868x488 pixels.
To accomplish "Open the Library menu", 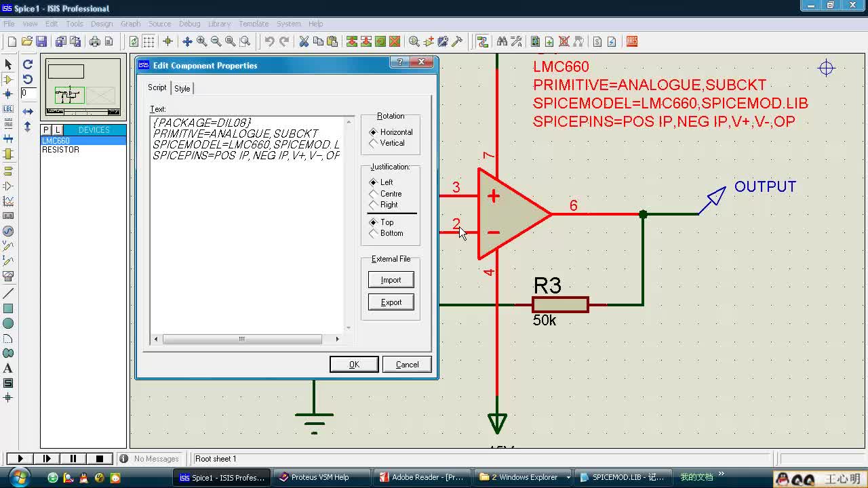I will coord(219,24).
